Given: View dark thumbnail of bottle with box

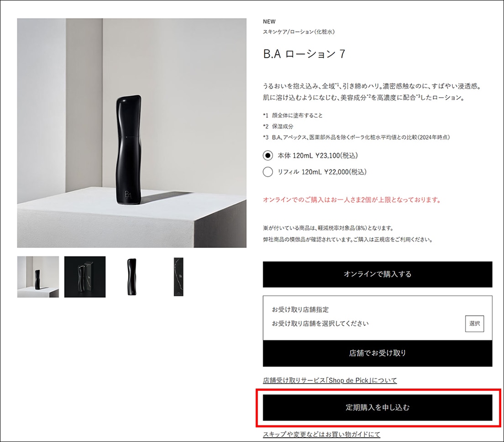Looking at the screenshot, I should (85, 277).
